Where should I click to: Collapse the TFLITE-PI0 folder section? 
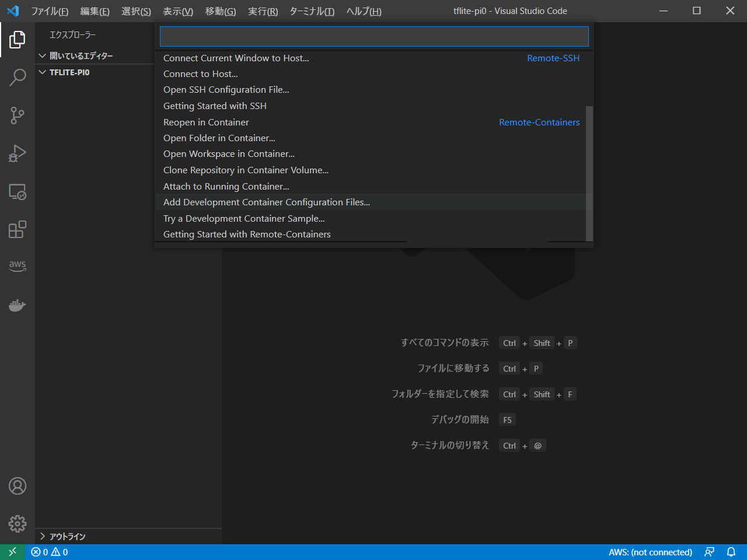click(69, 72)
